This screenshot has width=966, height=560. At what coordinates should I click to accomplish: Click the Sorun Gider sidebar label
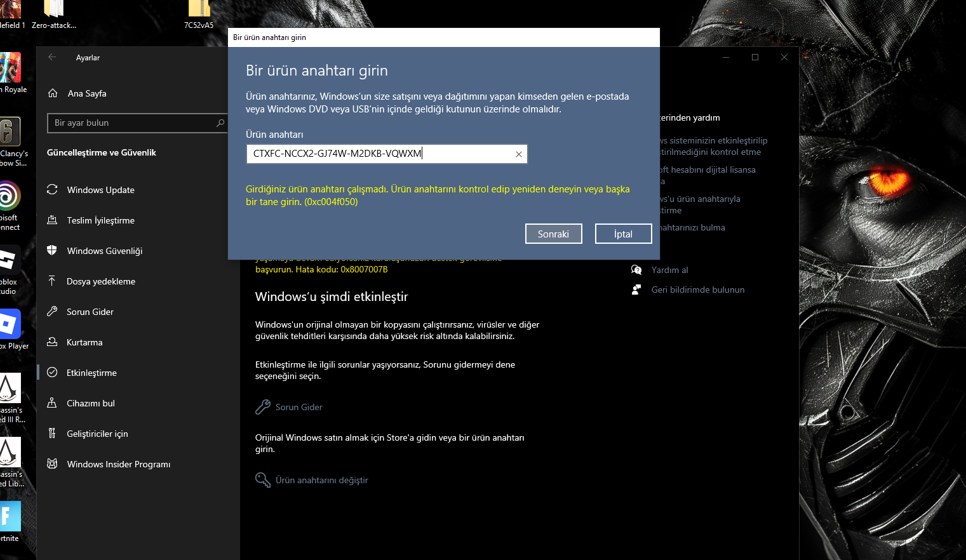point(90,312)
